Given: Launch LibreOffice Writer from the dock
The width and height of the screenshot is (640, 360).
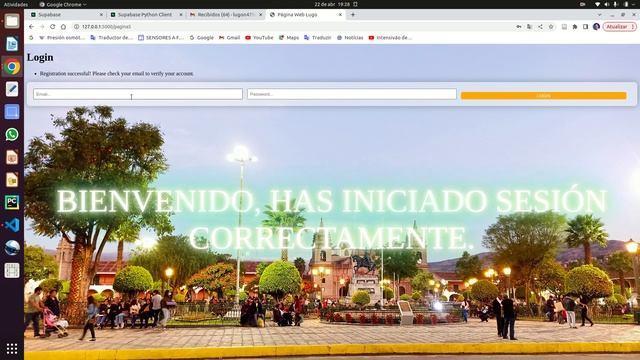Looking at the screenshot, I should coord(12,44).
